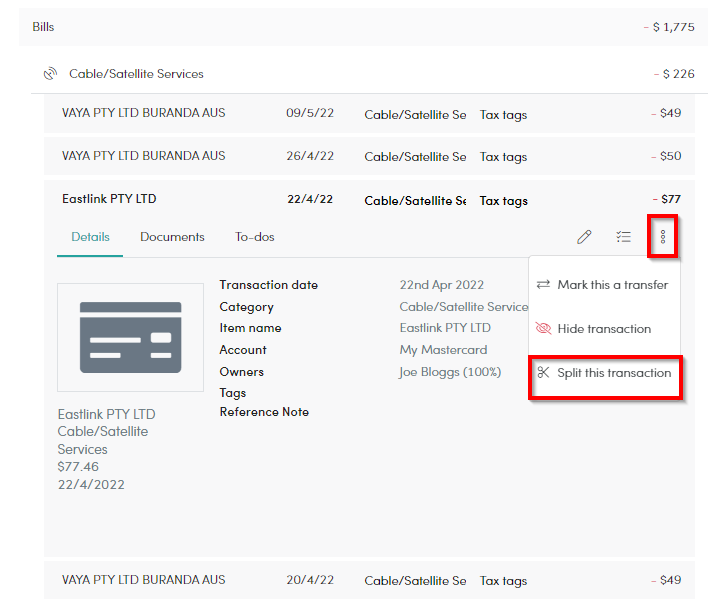Click Eastlink PTY LTD item name value

pyautogui.click(x=445, y=328)
